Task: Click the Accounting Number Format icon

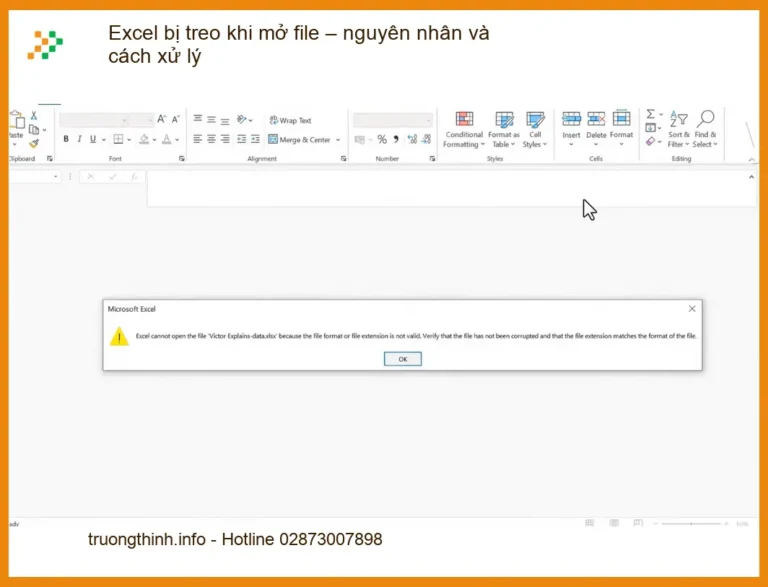Action: pyautogui.click(x=360, y=140)
